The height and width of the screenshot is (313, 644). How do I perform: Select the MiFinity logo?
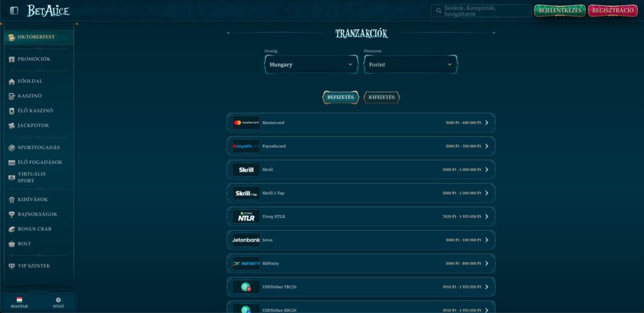[x=246, y=263]
